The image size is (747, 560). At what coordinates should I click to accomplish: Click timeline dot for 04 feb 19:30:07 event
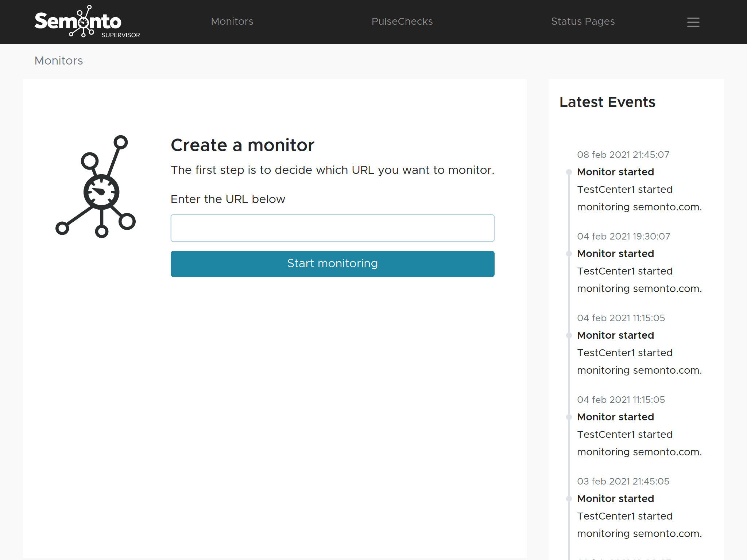click(x=569, y=254)
